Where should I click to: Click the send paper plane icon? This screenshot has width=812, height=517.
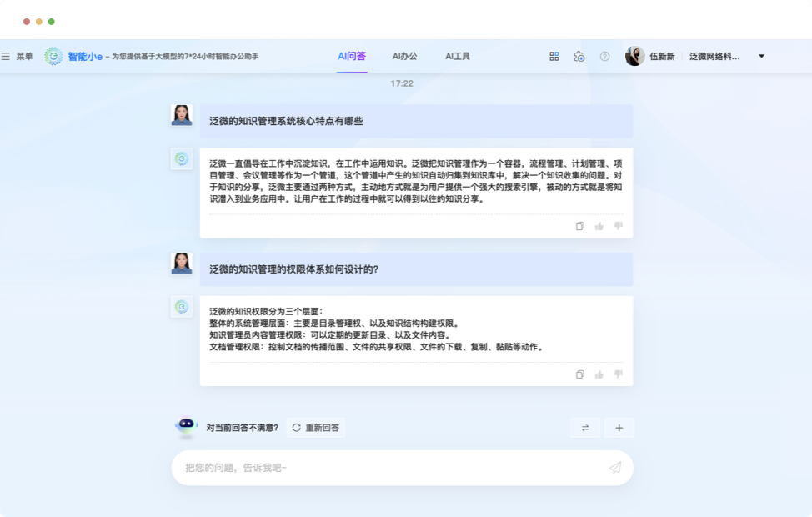tap(615, 468)
